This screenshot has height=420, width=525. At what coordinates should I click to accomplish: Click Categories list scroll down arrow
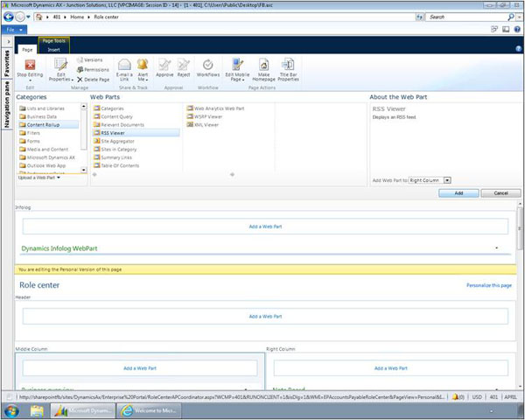click(x=84, y=170)
